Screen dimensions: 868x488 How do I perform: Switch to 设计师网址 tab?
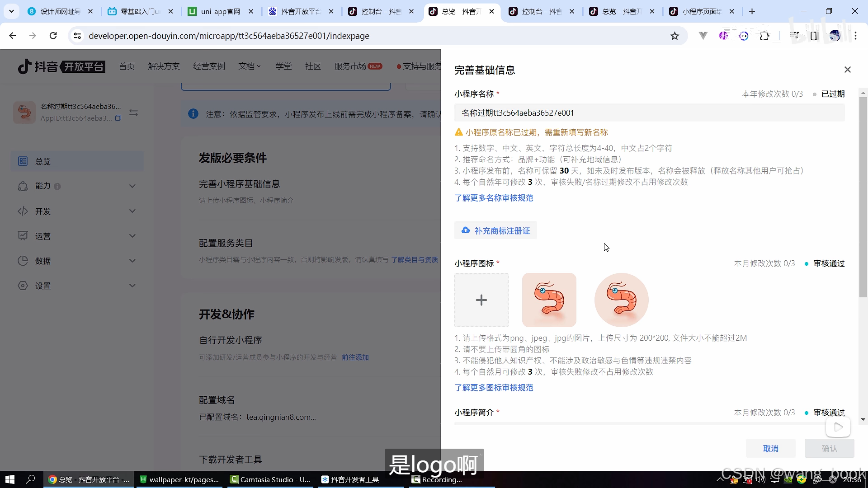(x=60, y=11)
